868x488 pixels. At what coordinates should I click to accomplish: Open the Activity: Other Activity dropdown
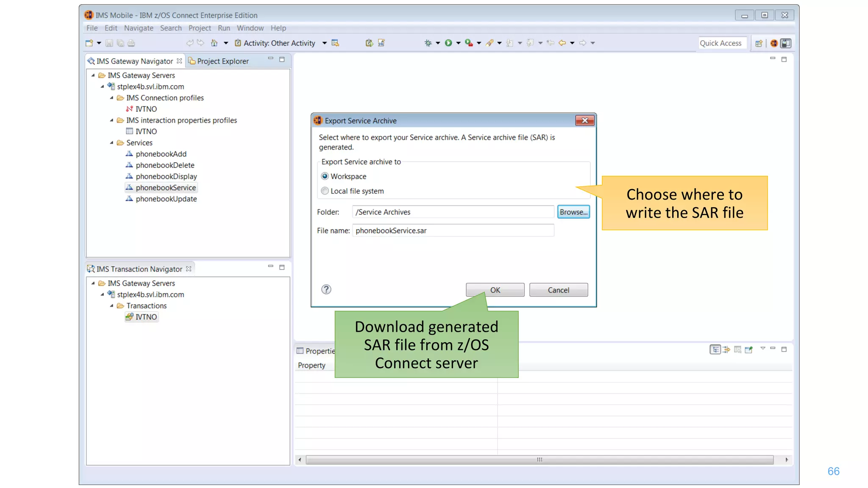324,43
